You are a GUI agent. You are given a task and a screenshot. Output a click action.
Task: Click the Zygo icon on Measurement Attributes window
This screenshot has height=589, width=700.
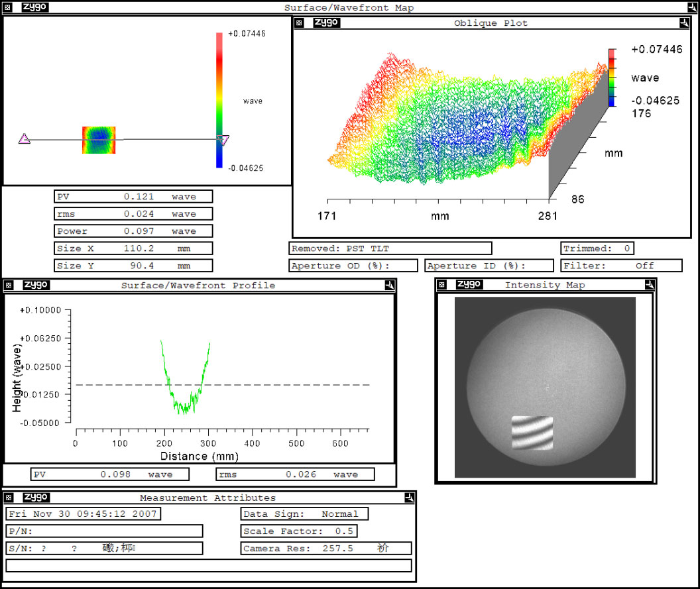[38, 498]
